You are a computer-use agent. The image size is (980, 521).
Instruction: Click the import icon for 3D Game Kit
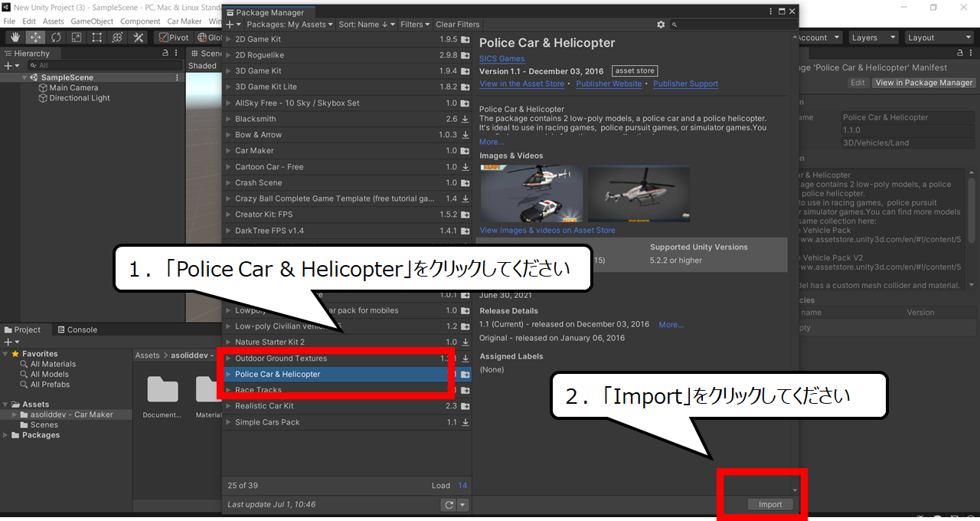pos(465,71)
